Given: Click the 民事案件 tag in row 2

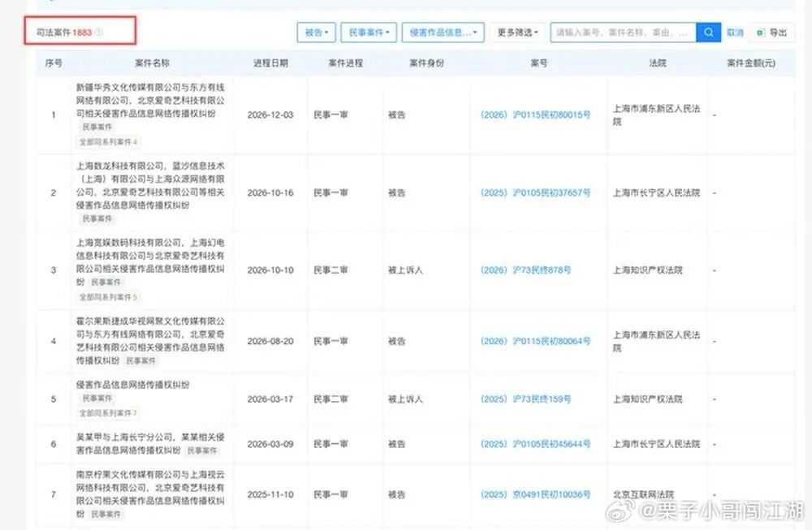Looking at the screenshot, I should pos(97,218).
